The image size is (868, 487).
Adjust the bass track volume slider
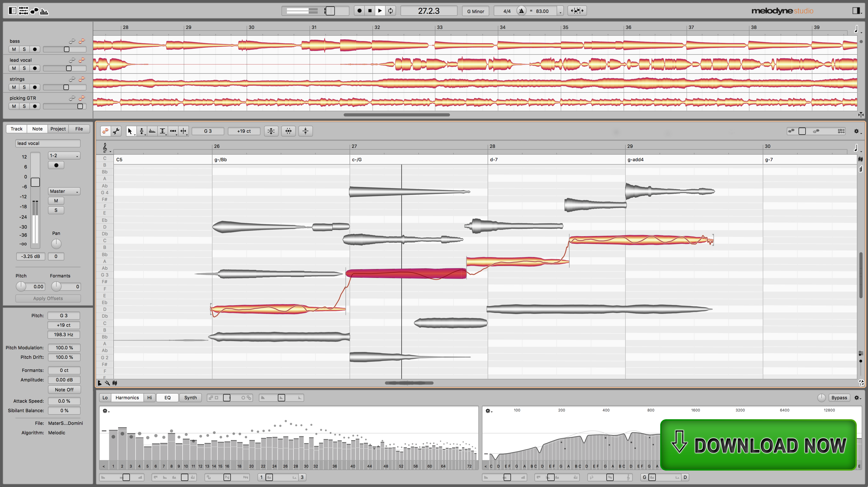67,49
